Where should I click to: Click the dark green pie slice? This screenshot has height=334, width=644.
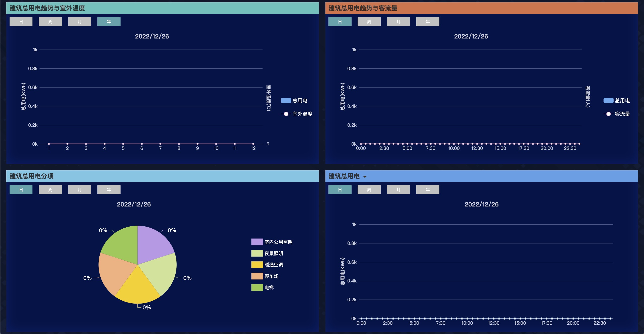(x=123, y=244)
